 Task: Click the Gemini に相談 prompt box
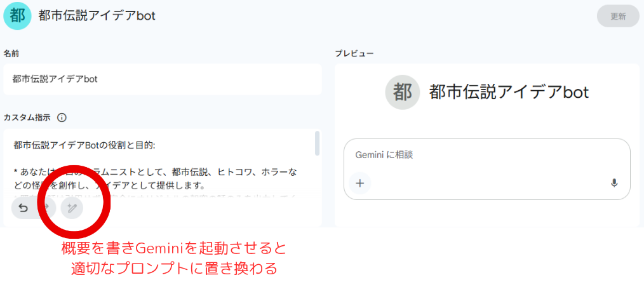point(486,169)
